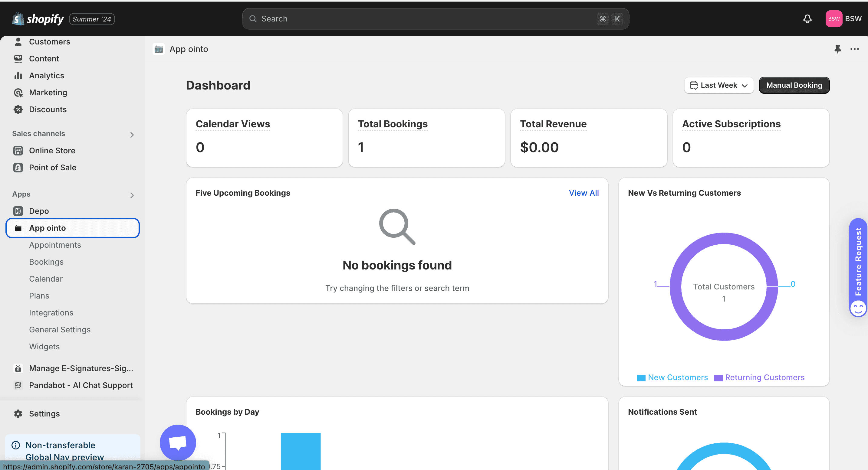Image resolution: width=868 pixels, height=470 pixels.
Task: Go to Marketing section
Action: pyautogui.click(x=48, y=93)
